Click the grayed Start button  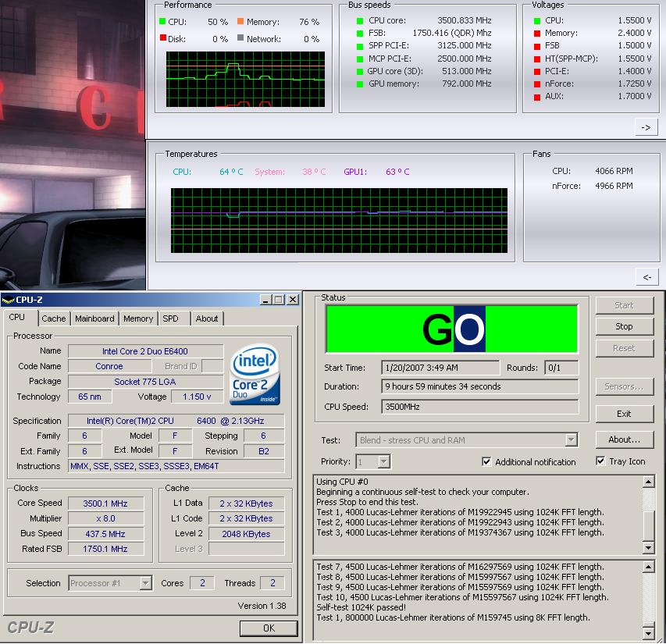pyautogui.click(x=624, y=305)
